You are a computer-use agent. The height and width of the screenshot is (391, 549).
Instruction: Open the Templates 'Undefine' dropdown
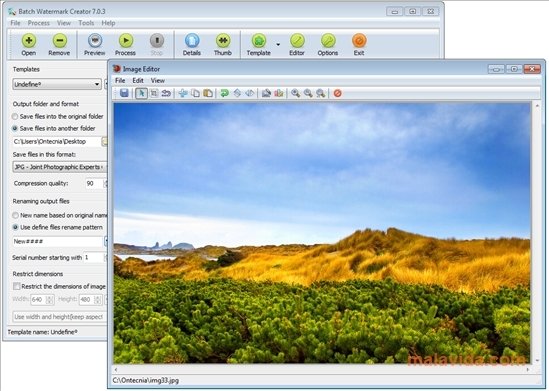(57, 84)
